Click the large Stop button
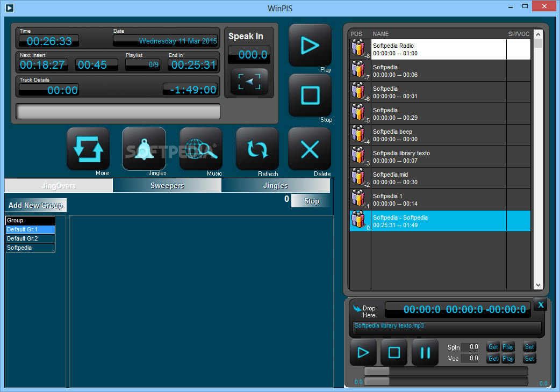560x392 pixels. pyautogui.click(x=310, y=95)
